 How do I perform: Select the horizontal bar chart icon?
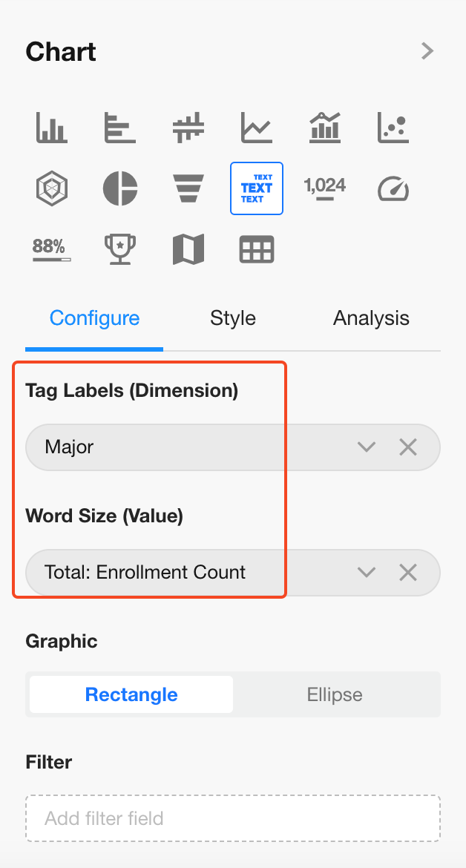point(119,128)
